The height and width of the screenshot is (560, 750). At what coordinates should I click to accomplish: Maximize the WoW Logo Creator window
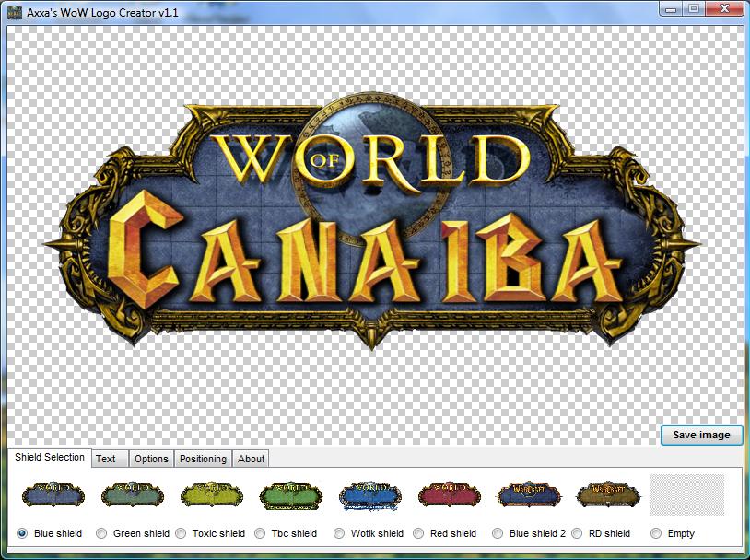(x=694, y=9)
